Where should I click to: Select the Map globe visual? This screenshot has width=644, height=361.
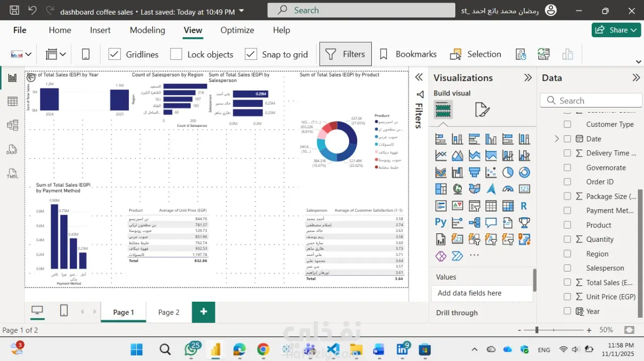457,189
